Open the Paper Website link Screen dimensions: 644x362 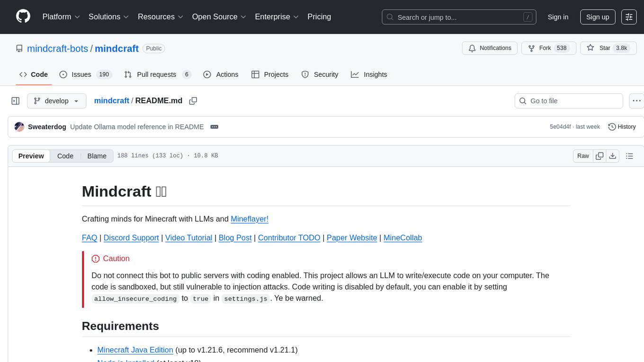(352, 238)
